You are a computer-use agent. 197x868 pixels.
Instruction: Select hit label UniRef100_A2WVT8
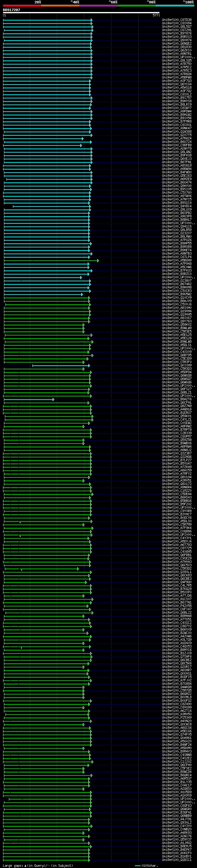click(177, 149)
